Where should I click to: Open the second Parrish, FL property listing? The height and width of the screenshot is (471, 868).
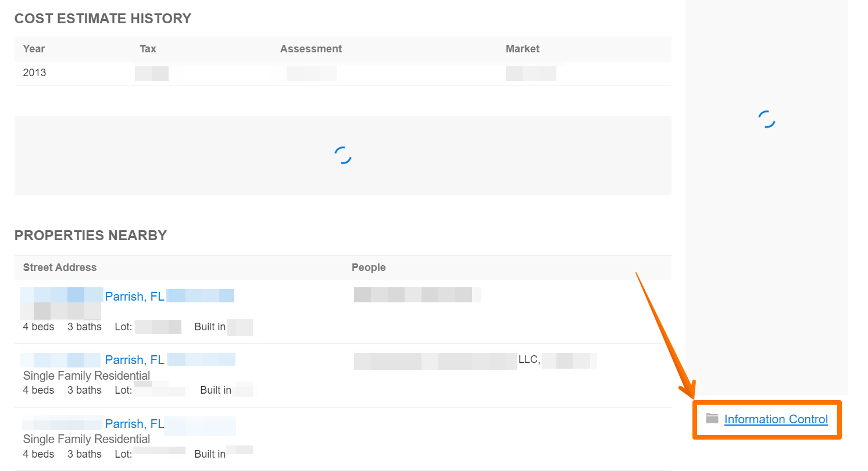coord(134,359)
